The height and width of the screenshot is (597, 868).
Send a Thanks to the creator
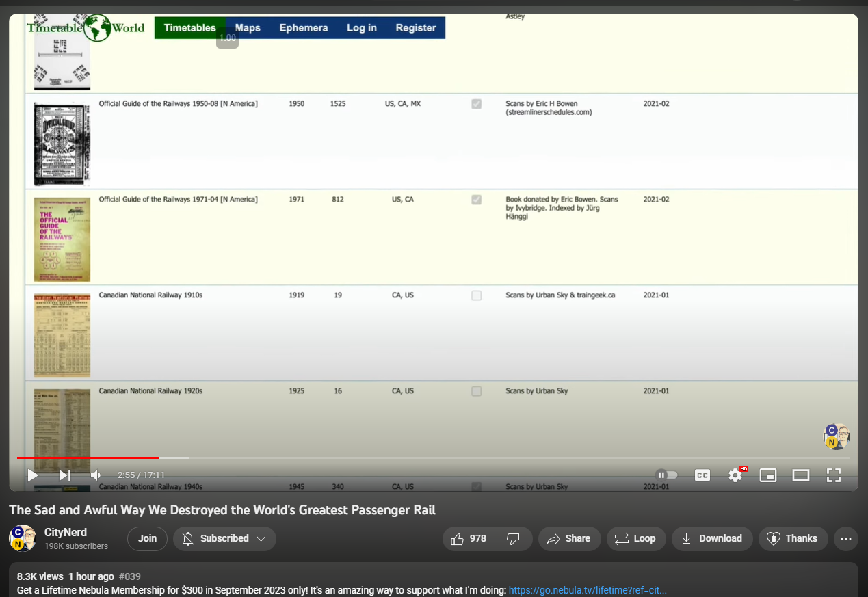click(x=793, y=538)
